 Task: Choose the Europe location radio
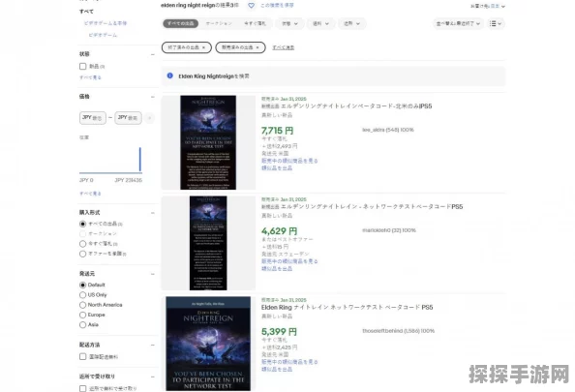tap(83, 315)
